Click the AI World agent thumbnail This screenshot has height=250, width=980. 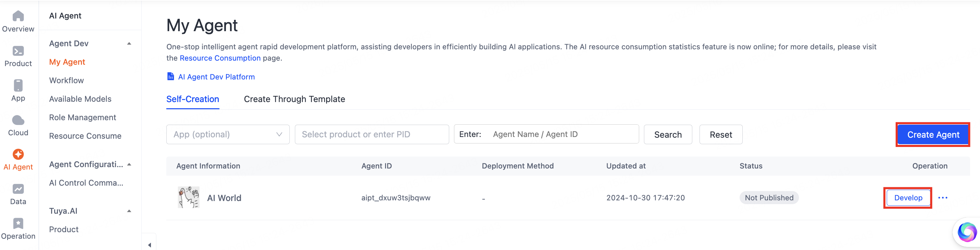(188, 197)
